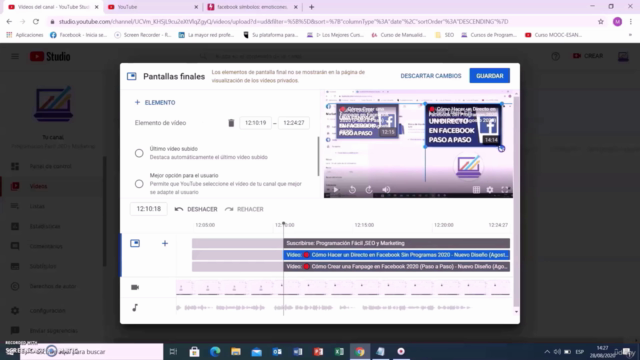Edit the start time field 12:10:19

[x=256, y=123]
